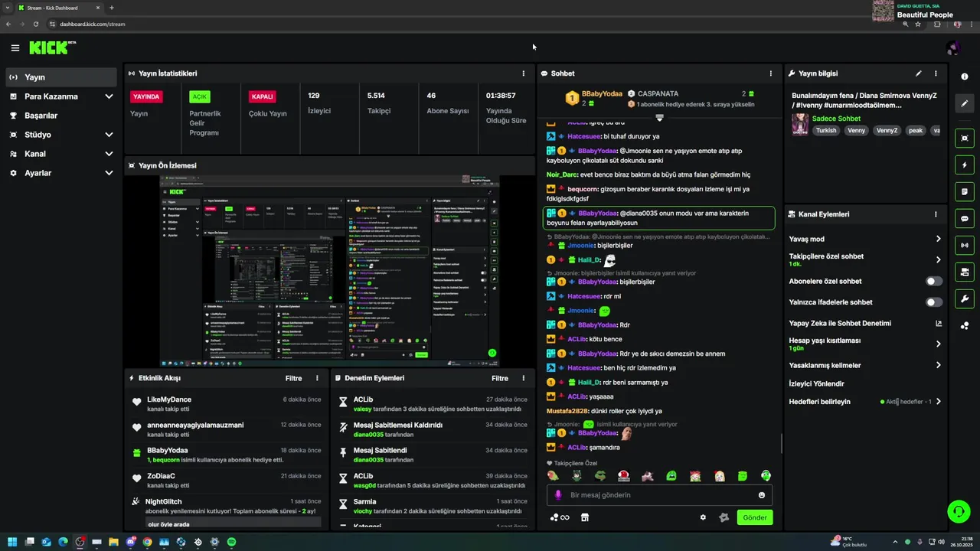Click İzleyici Yönlendir option
Image resolution: width=980 pixels, height=551 pixels.
pos(816,383)
